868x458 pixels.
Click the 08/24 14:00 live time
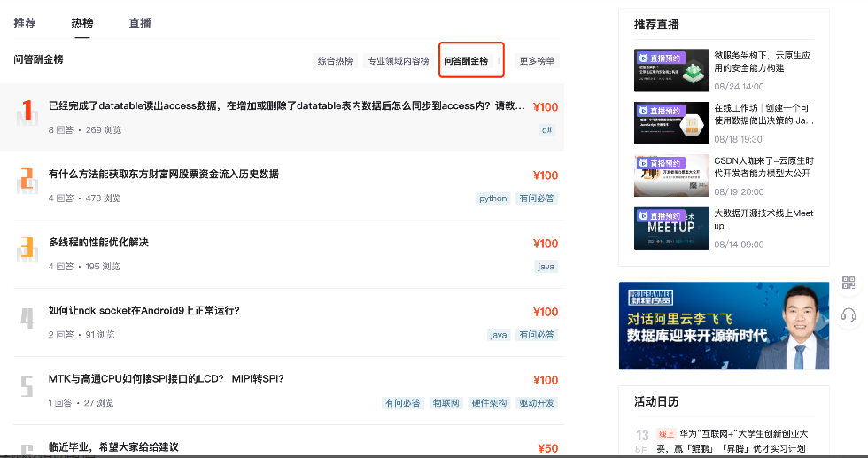pyautogui.click(x=739, y=87)
